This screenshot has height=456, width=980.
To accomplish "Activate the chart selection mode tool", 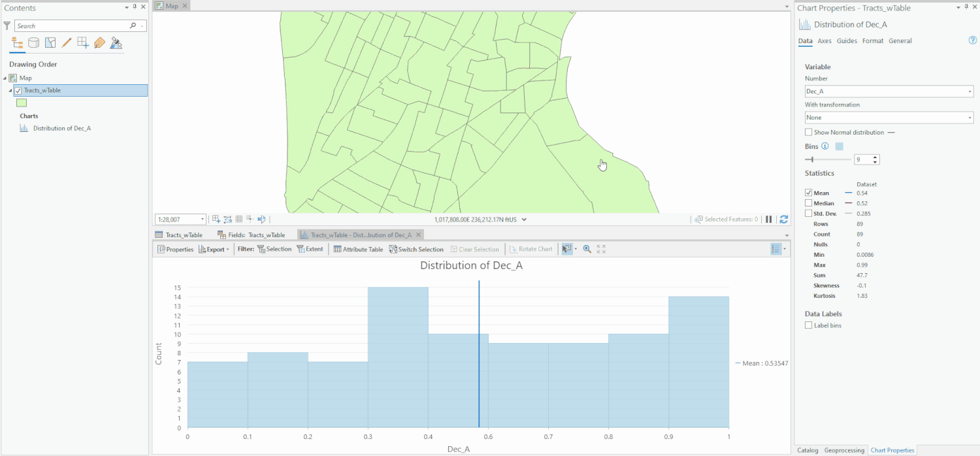I will [x=567, y=249].
